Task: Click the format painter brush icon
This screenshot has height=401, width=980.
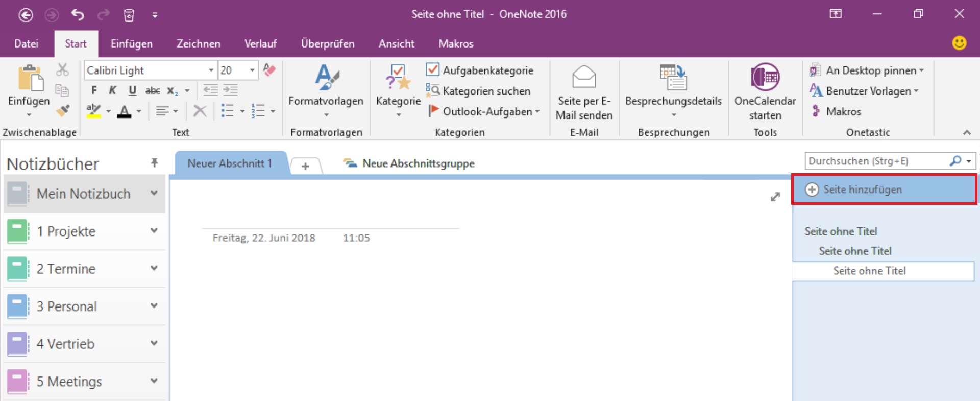Action: tap(63, 110)
